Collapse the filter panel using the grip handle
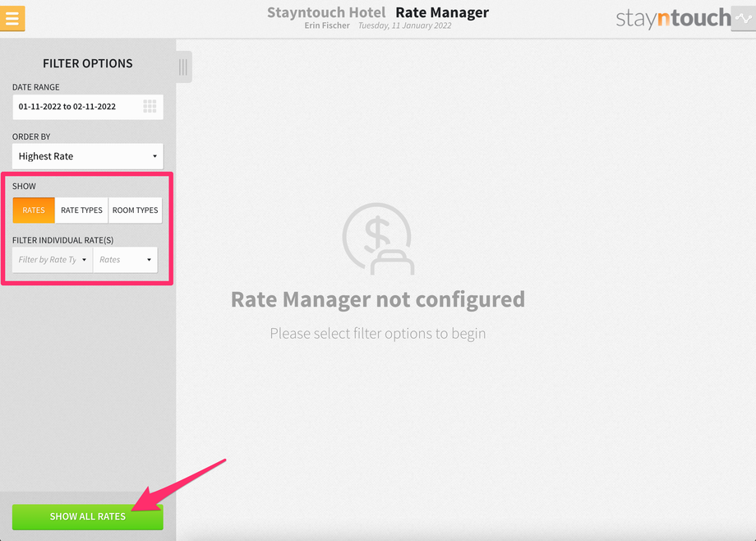 pyautogui.click(x=184, y=67)
